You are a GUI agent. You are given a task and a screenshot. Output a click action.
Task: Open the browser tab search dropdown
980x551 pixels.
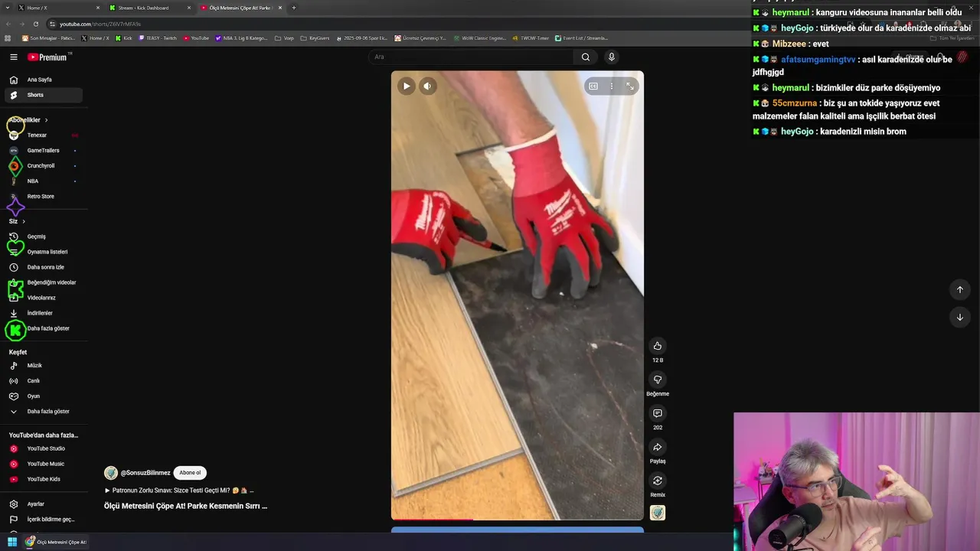coord(7,8)
